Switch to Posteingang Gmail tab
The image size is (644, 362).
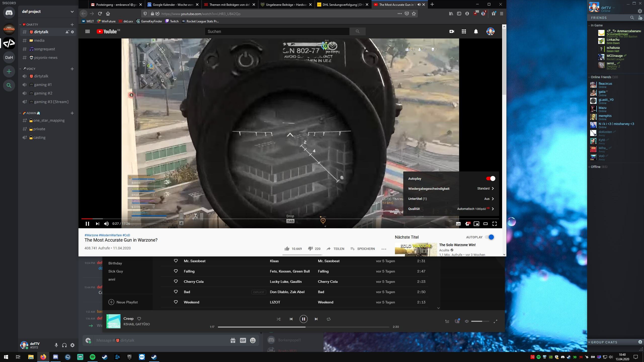tap(116, 5)
